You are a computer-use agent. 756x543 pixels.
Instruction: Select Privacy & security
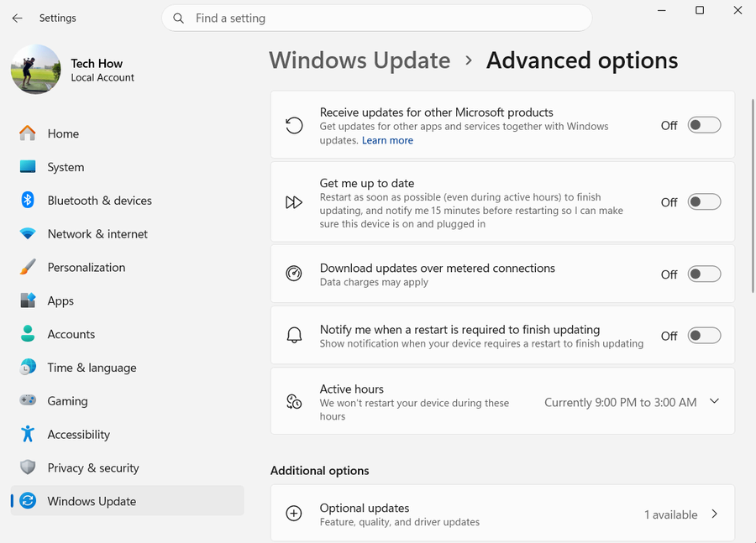click(x=128, y=467)
